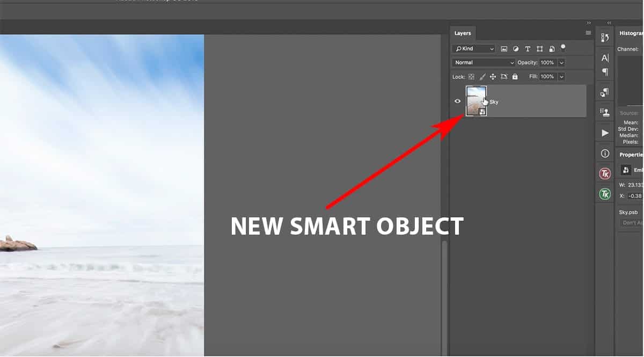The image size is (644, 357).
Task: Open the Info panel icon in sidebar
Action: pyautogui.click(x=604, y=154)
